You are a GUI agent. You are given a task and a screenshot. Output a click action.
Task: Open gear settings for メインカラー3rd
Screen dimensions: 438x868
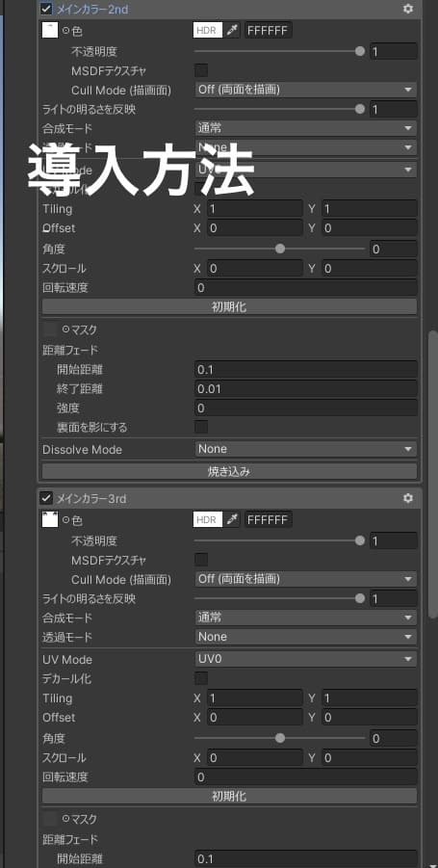tap(408, 498)
